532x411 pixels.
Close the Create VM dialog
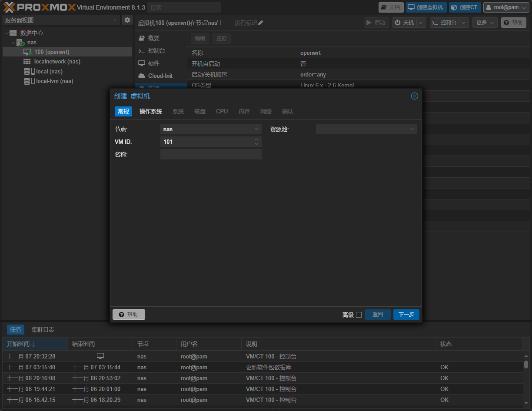coord(414,96)
